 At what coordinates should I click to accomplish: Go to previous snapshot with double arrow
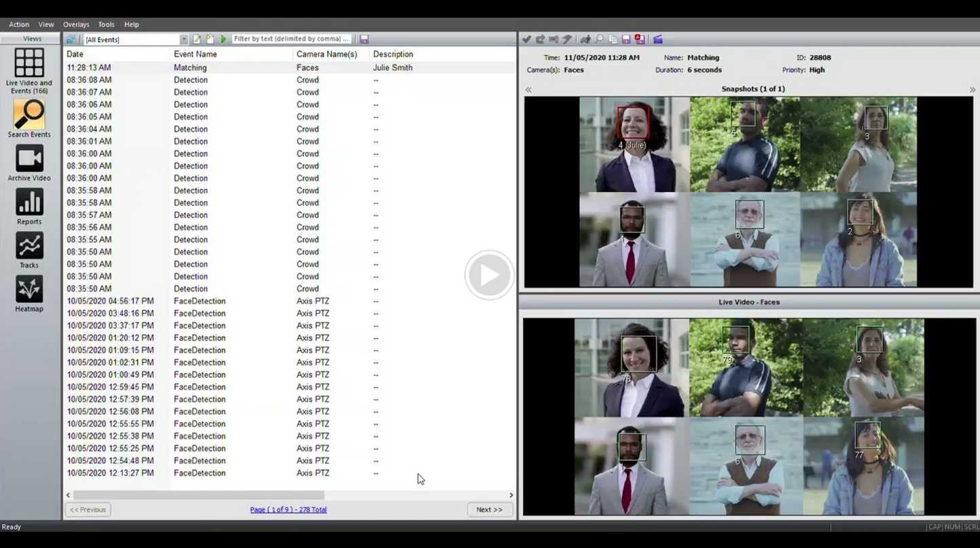[528, 90]
